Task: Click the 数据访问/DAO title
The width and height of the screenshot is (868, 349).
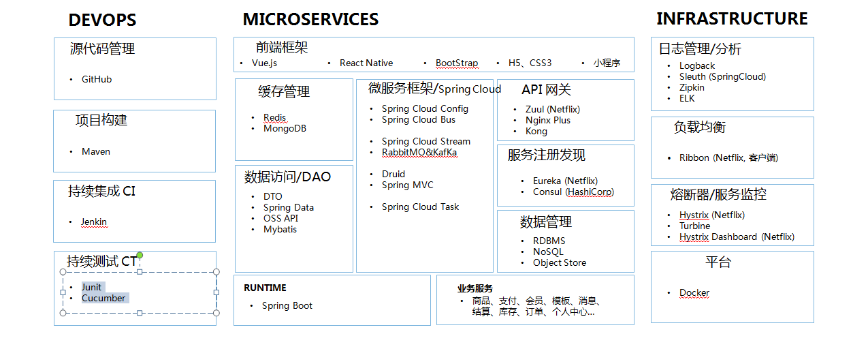Action: tap(287, 177)
